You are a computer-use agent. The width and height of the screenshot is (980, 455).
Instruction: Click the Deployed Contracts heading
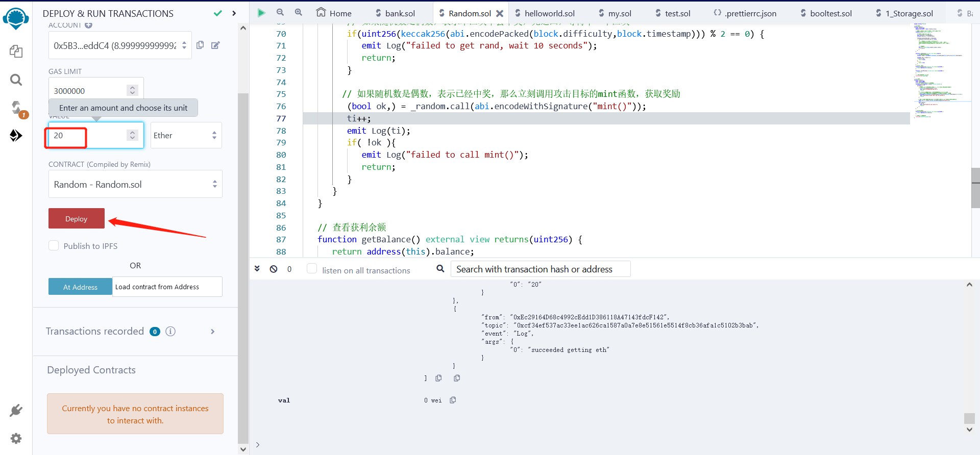tap(91, 370)
